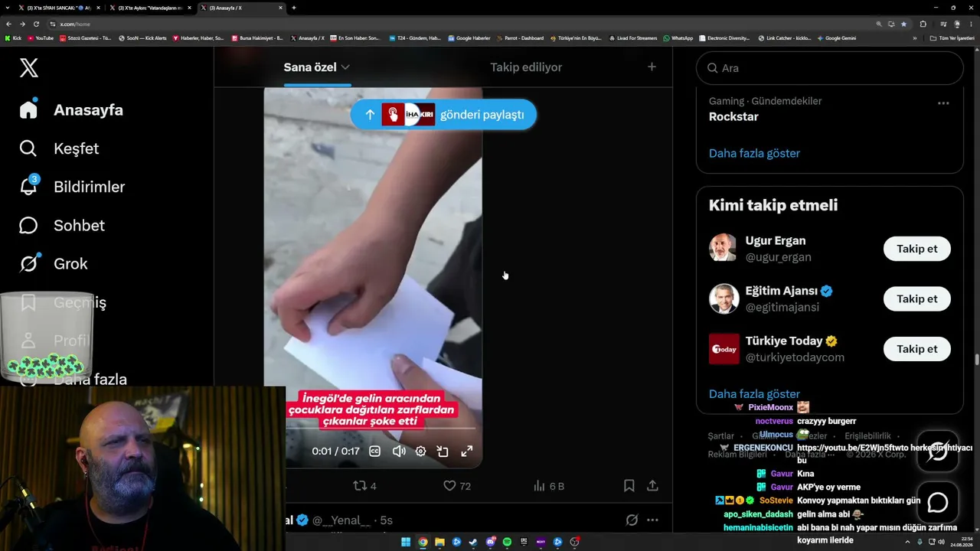
Task: Add a new timeline tab with plus
Action: [x=652, y=67]
